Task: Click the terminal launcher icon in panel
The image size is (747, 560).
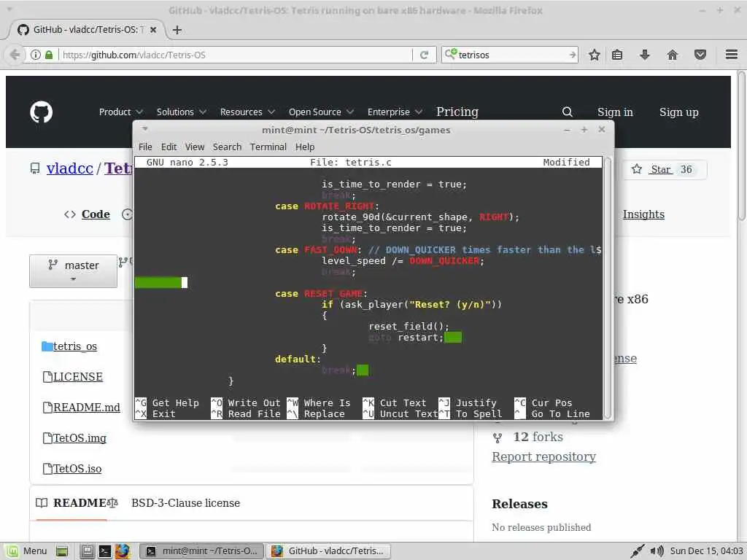Action: click(x=105, y=551)
